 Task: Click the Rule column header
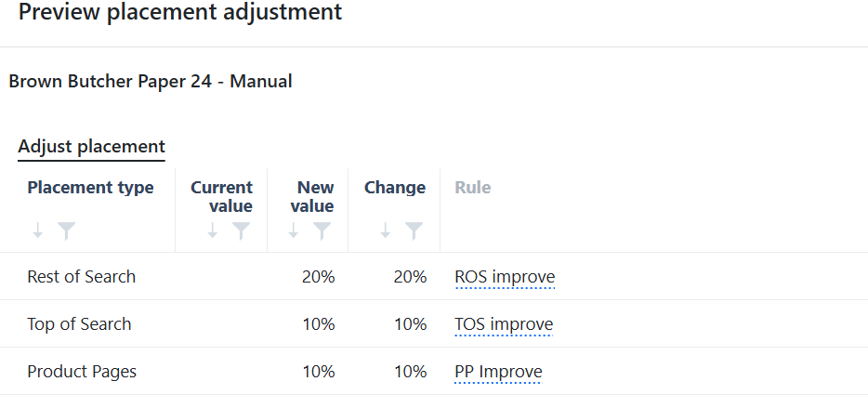tap(473, 188)
